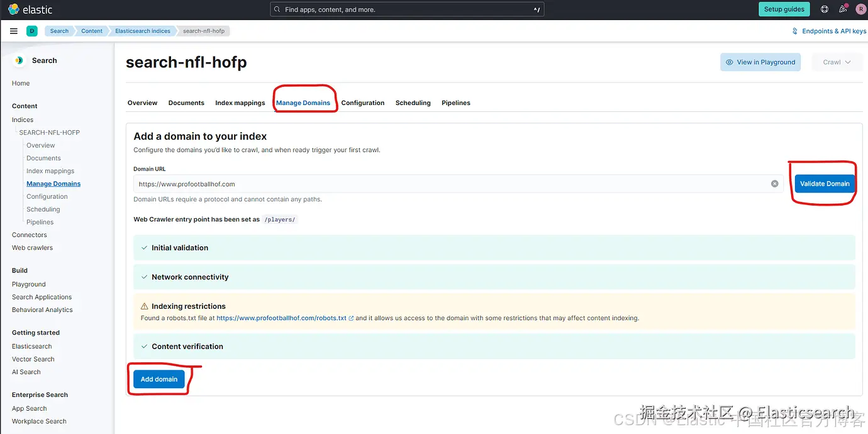Image resolution: width=868 pixels, height=434 pixels.
Task: Click the Elasticsearch indices breadcrumb
Action: pyautogui.click(x=143, y=31)
